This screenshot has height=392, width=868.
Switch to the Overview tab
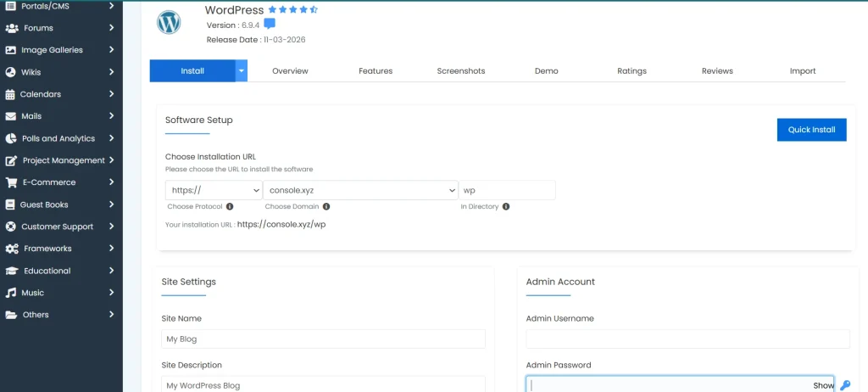pyautogui.click(x=290, y=71)
